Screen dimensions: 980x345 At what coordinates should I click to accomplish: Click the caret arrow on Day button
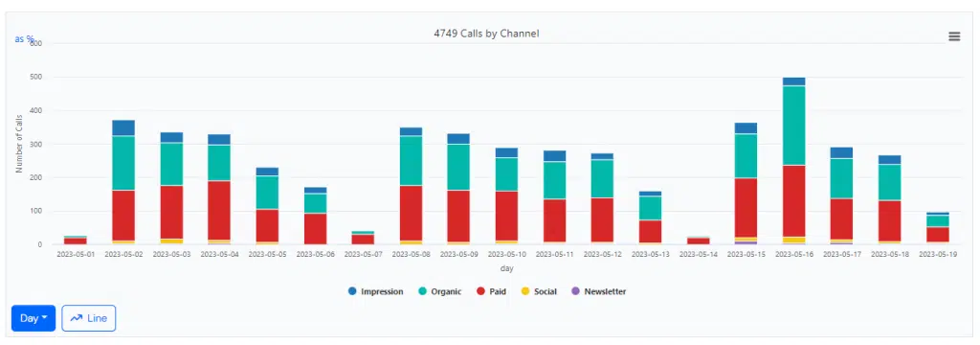[44, 318]
